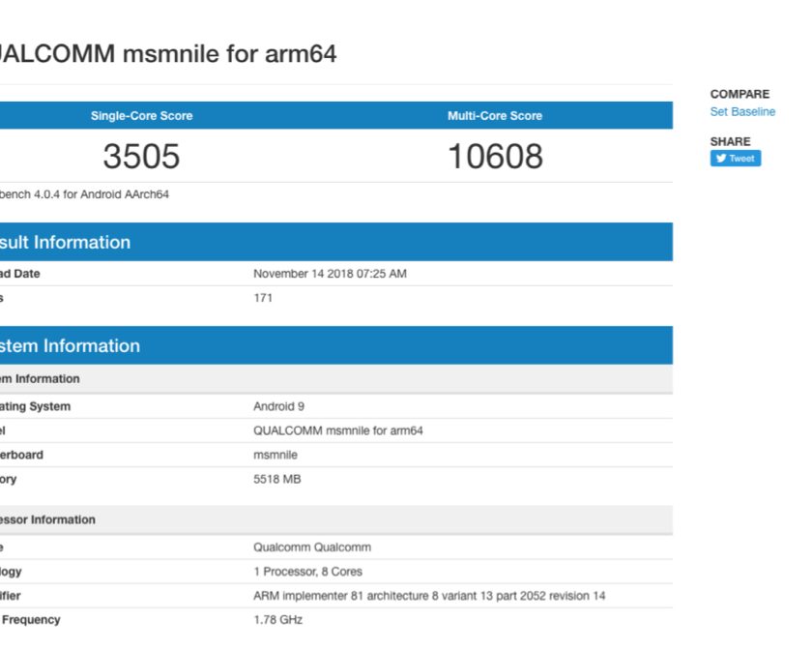Select the Single-Core Score column header
812x651 pixels.
tap(141, 116)
